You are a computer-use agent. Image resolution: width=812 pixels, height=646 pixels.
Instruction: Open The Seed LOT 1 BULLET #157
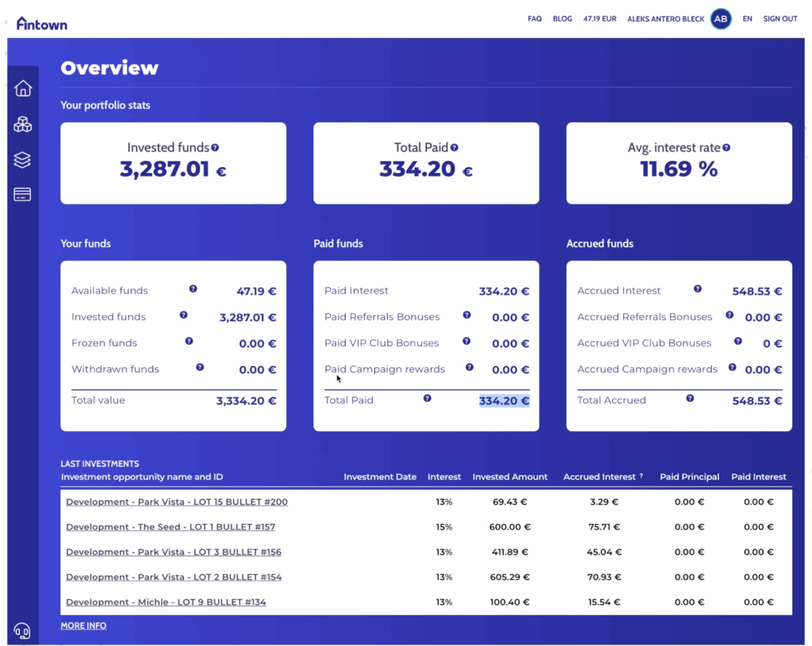pyautogui.click(x=170, y=527)
